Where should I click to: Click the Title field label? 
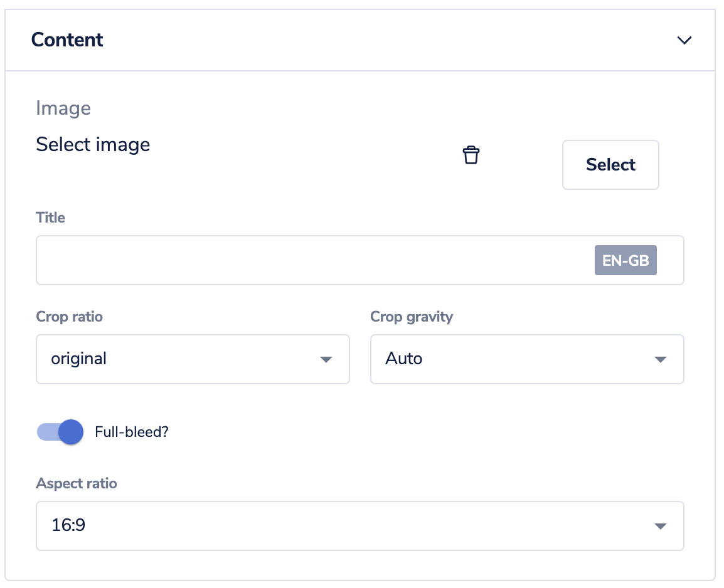click(x=50, y=218)
